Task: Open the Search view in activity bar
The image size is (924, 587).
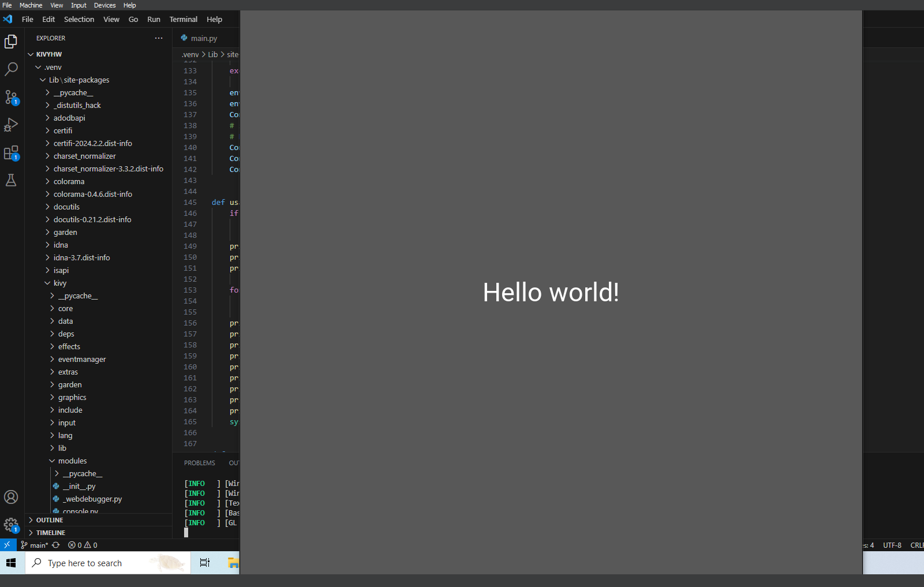Action: [11, 69]
